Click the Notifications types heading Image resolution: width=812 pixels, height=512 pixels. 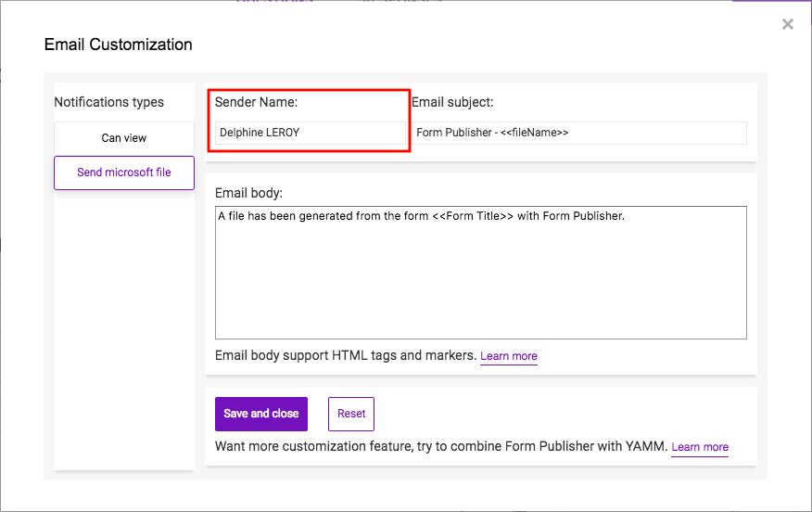tap(108, 102)
